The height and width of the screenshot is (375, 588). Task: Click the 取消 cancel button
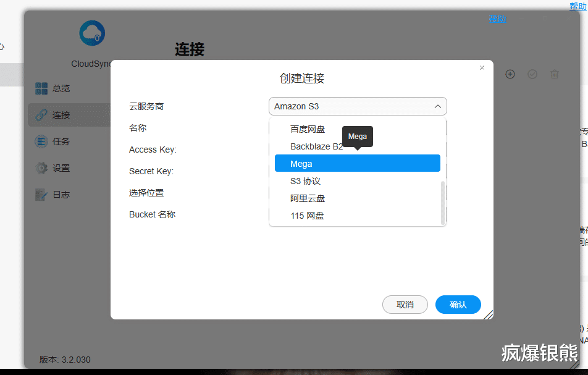[405, 305]
